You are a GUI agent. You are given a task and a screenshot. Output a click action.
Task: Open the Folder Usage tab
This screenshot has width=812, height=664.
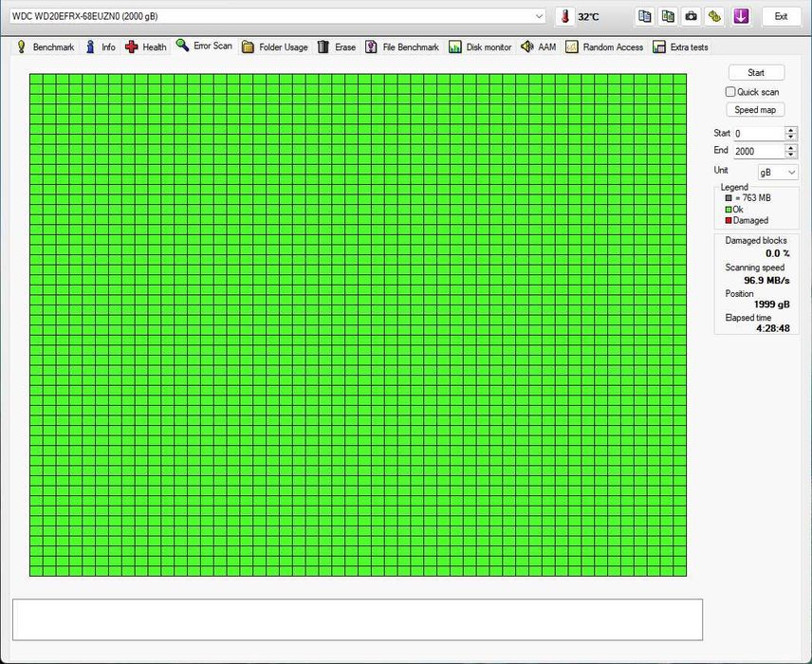(x=275, y=47)
